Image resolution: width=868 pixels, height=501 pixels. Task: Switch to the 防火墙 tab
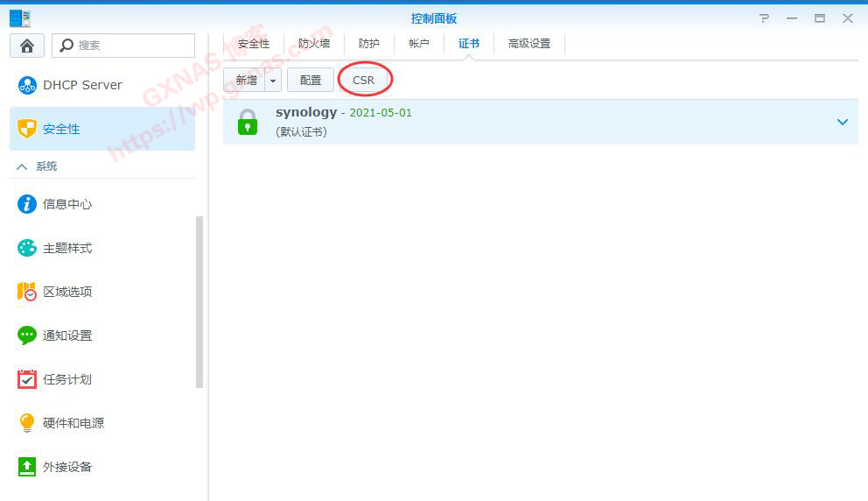[x=313, y=43]
